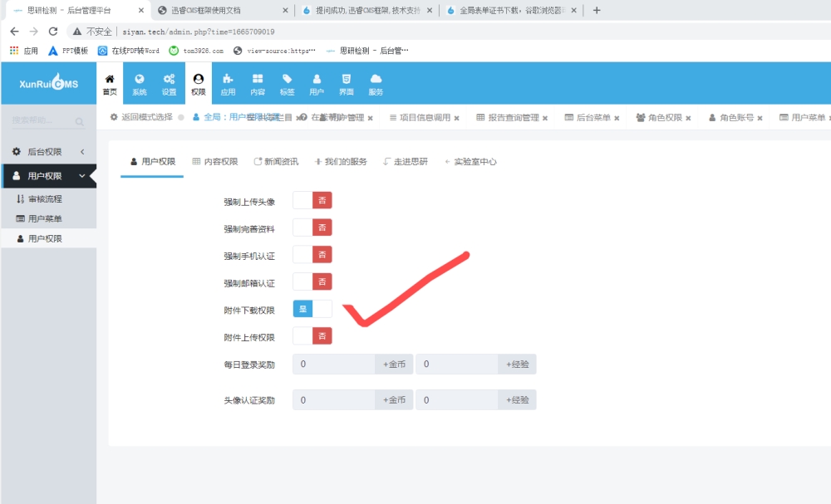Go back with browser back arrow
Image resolution: width=831 pixels, height=504 pixels.
14,32
